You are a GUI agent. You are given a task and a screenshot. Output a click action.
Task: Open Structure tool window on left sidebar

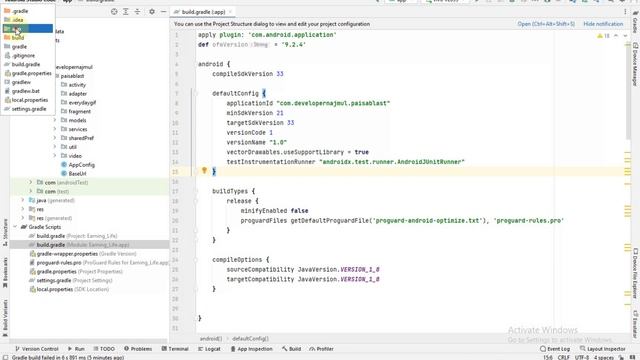(5, 232)
